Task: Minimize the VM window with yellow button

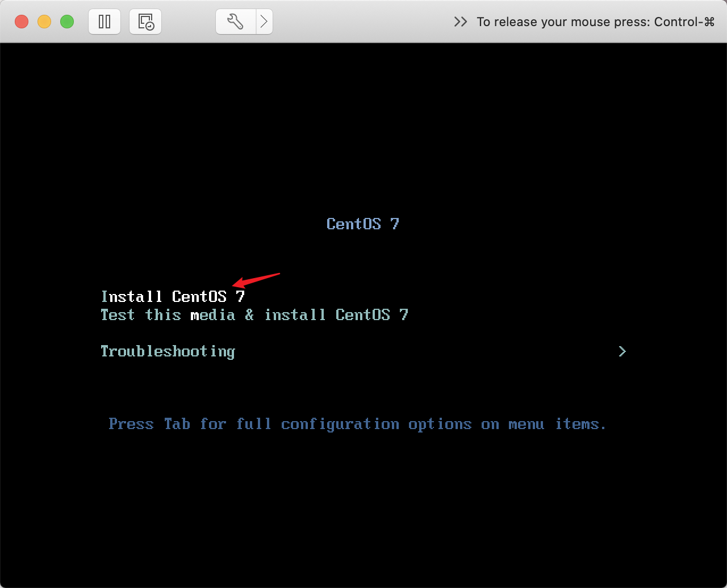Action: 44,22
